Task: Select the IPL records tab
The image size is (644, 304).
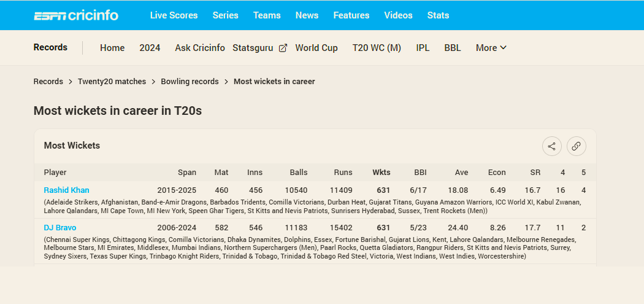Action: [x=423, y=48]
